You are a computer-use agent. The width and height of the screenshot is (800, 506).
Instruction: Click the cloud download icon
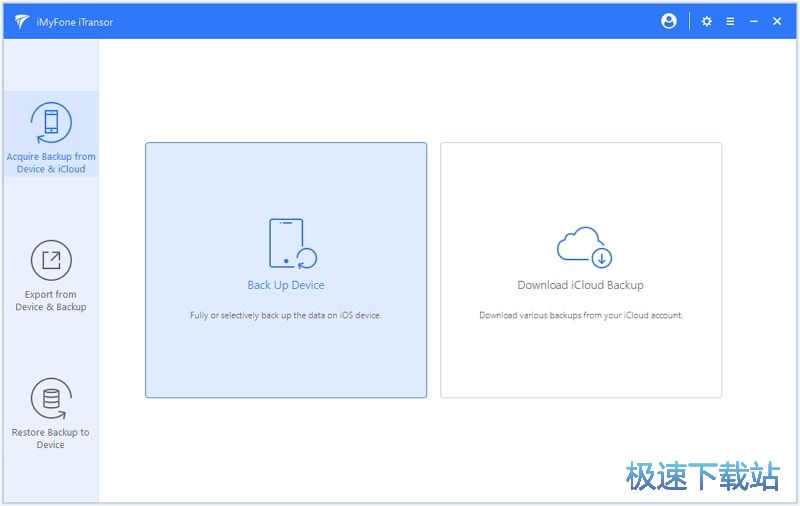point(584,247)
